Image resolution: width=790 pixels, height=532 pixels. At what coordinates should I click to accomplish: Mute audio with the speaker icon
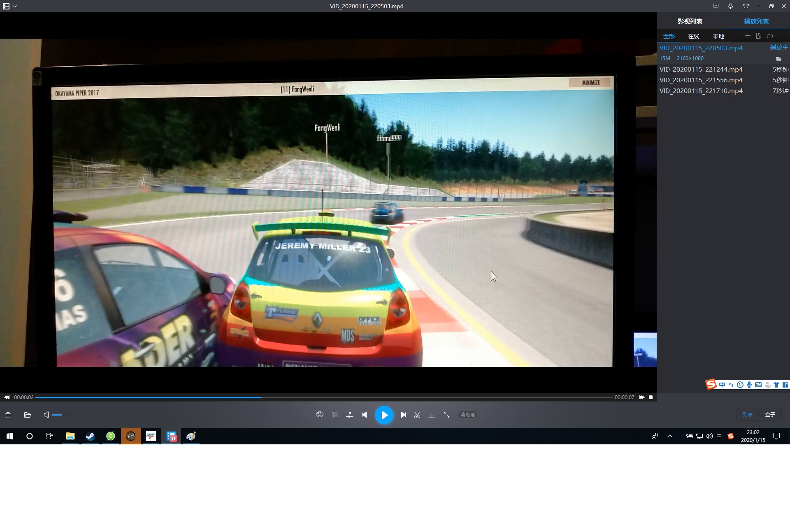tap(46, 415)
